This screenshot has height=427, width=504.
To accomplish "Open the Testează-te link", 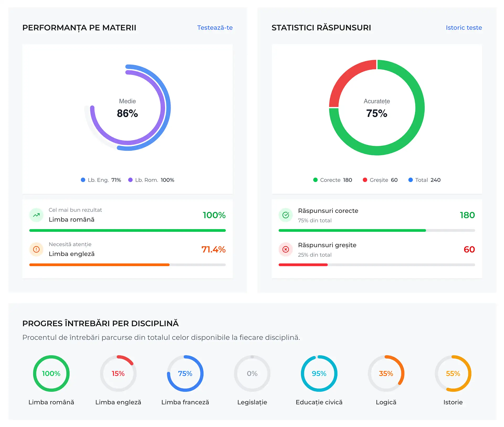I will coord(215,28).
